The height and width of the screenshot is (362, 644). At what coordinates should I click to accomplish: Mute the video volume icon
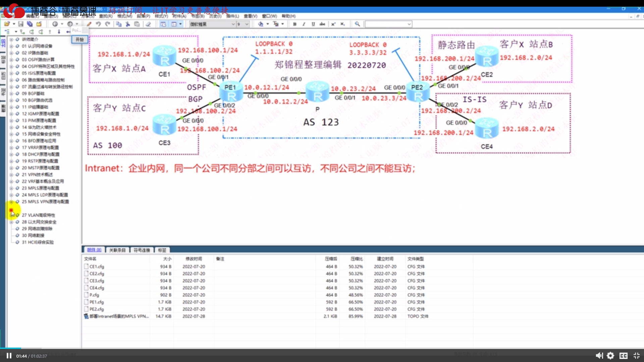pyautogui.click(x=599, y=356)
